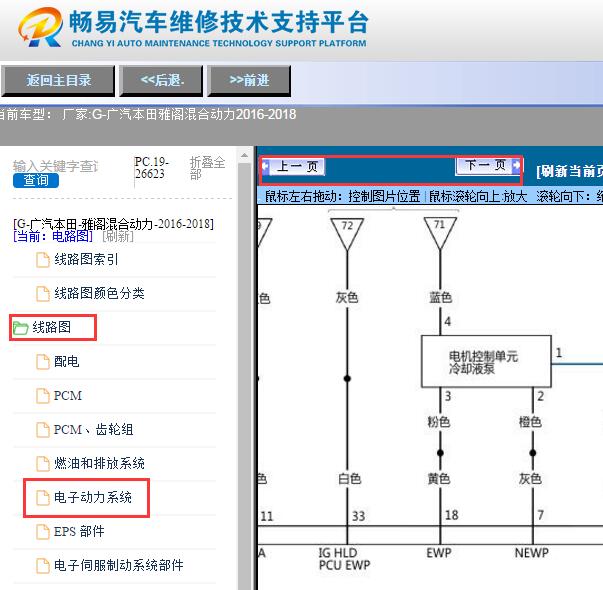Open EPS 部件 entry
603x590 pixels.
tap(79, 531)
